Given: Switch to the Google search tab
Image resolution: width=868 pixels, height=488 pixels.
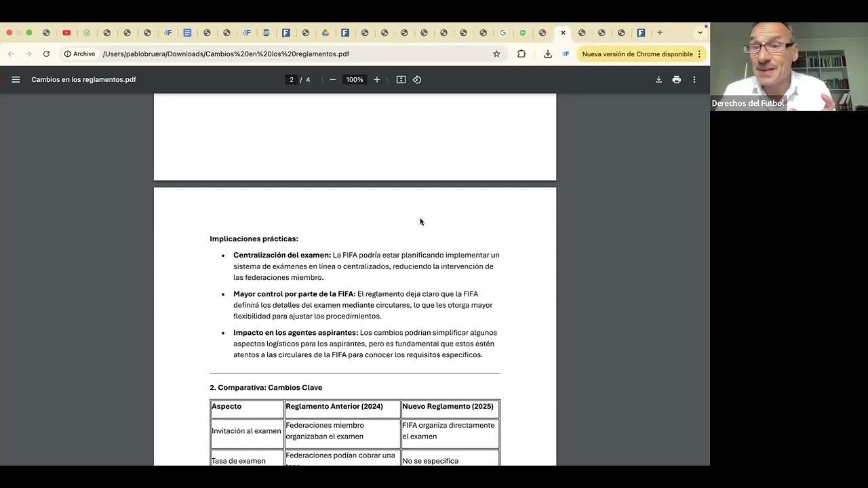Looking at the screenshot, I should pos(502,33).
